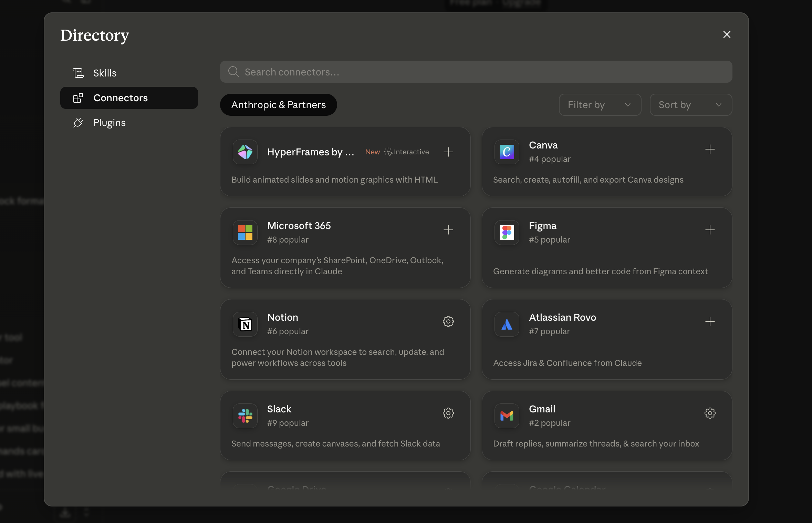Click the search magnifier icon
Screen dimensions: 812x523
click(233, 72)
